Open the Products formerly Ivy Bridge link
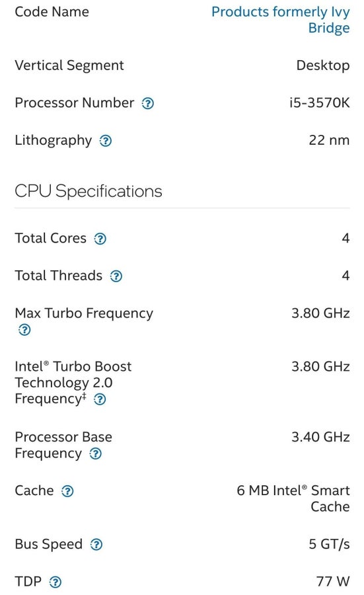 [281, 20]
